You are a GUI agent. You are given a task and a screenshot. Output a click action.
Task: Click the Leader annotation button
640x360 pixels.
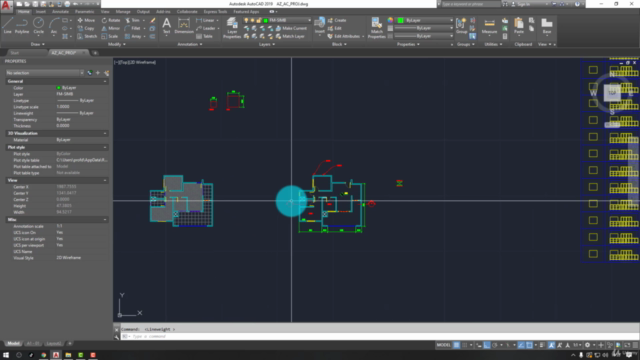pyautogui.click(x=206, y=28)
